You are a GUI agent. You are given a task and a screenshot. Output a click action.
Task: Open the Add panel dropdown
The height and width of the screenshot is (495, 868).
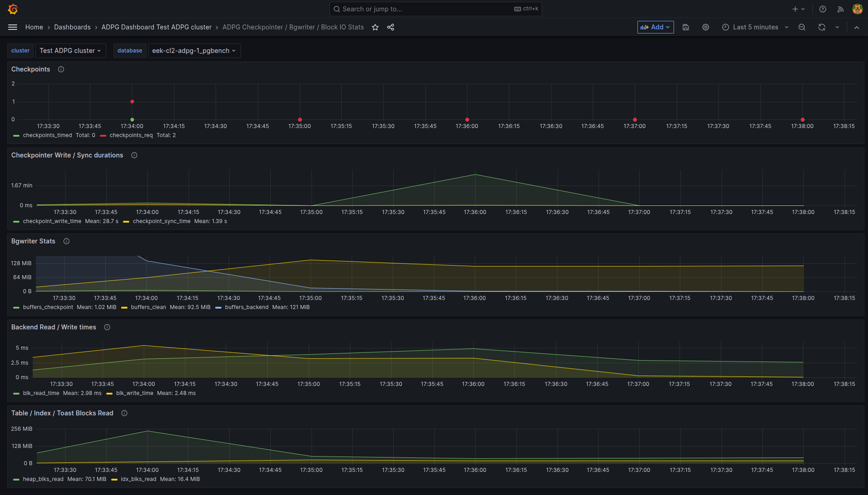click(x=656, y=27)
